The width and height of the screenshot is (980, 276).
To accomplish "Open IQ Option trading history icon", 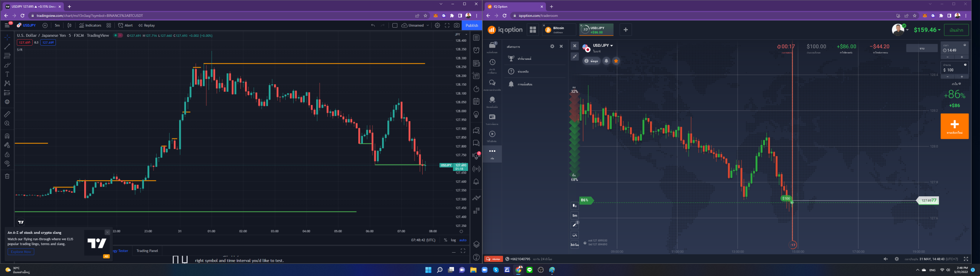I will 492,62.
